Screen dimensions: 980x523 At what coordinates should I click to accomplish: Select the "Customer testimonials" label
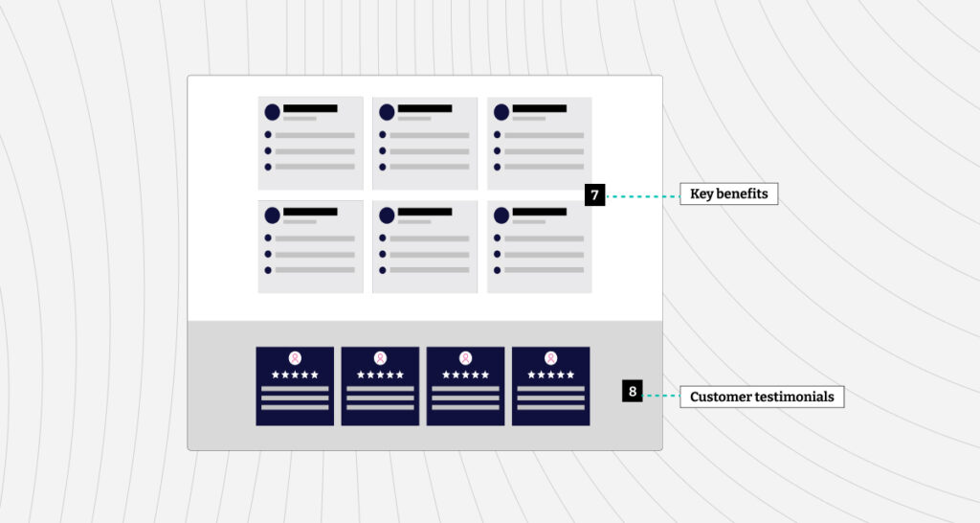coord(762,397)
